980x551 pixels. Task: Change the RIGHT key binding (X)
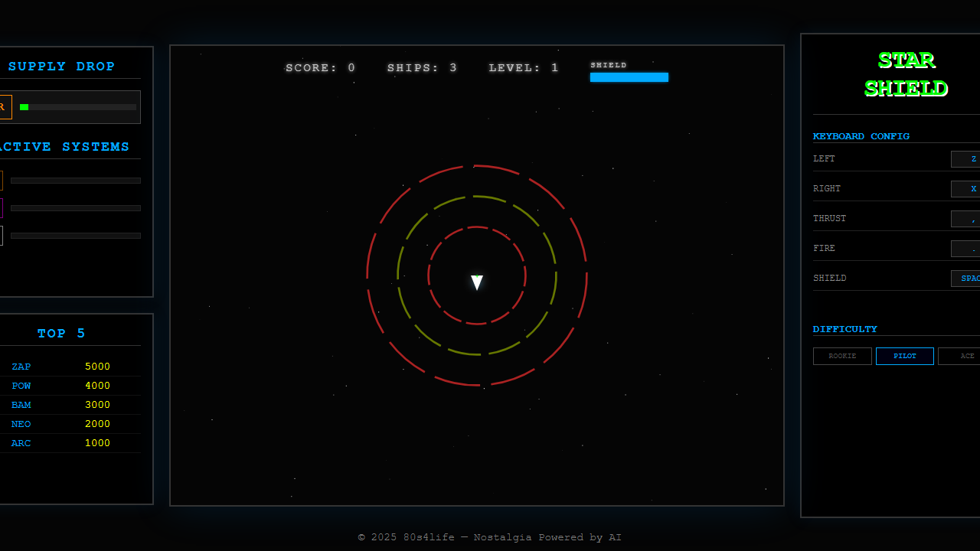tap(965, 189)
